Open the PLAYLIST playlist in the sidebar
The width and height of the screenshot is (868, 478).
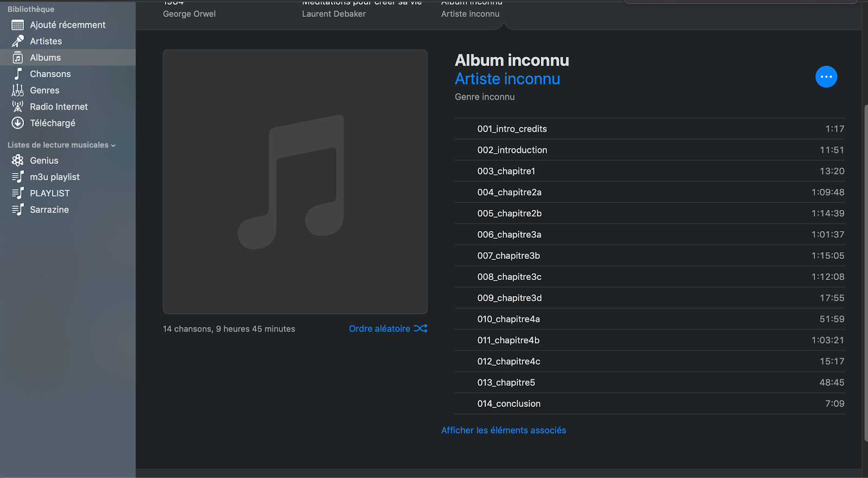pyautogui.click(x=49, y=194)
